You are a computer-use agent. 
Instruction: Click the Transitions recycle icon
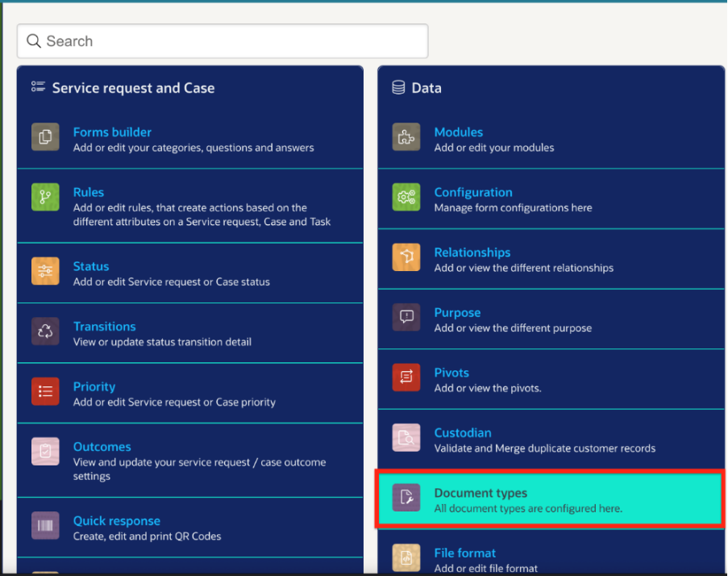pyautogui.click(x=45, y=332)
